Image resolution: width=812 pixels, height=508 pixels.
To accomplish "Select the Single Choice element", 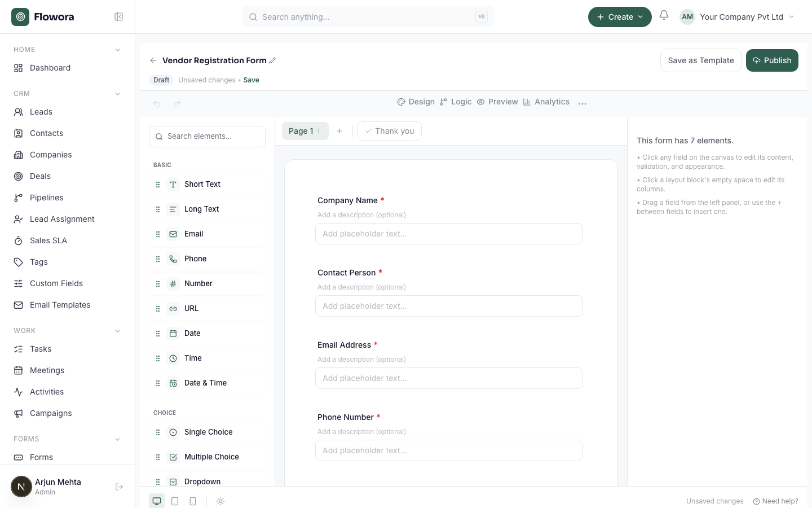I will (x=207, y=432).
